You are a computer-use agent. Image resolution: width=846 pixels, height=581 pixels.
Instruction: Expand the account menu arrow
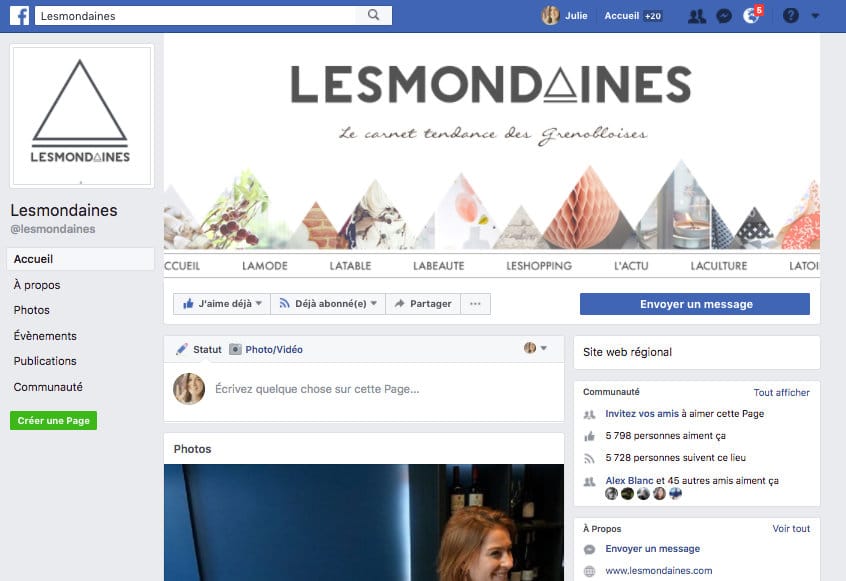pos(815,16)
